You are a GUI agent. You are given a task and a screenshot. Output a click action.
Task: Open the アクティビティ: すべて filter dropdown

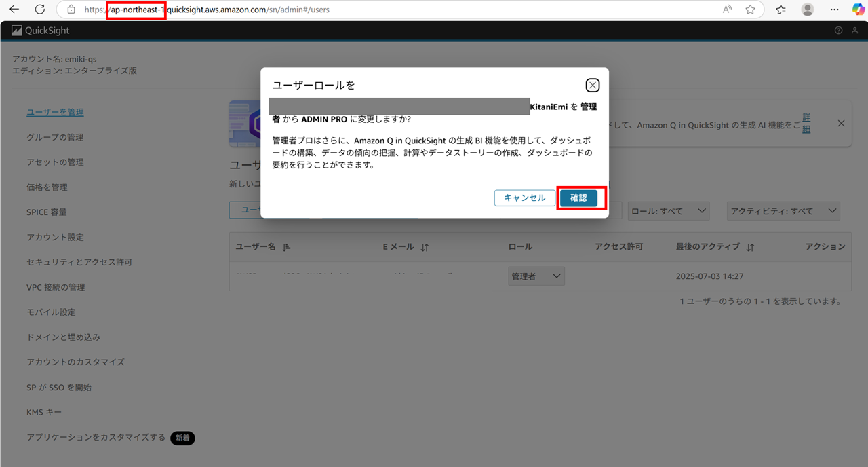[x=783, y=211]
